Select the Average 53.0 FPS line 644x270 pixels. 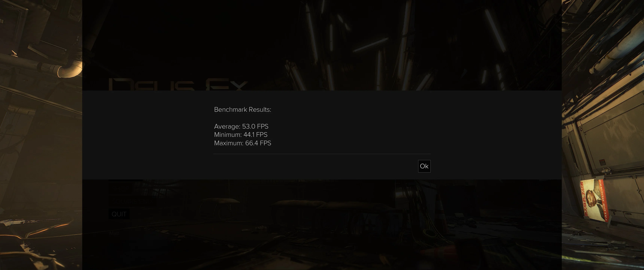click(241, 126)
